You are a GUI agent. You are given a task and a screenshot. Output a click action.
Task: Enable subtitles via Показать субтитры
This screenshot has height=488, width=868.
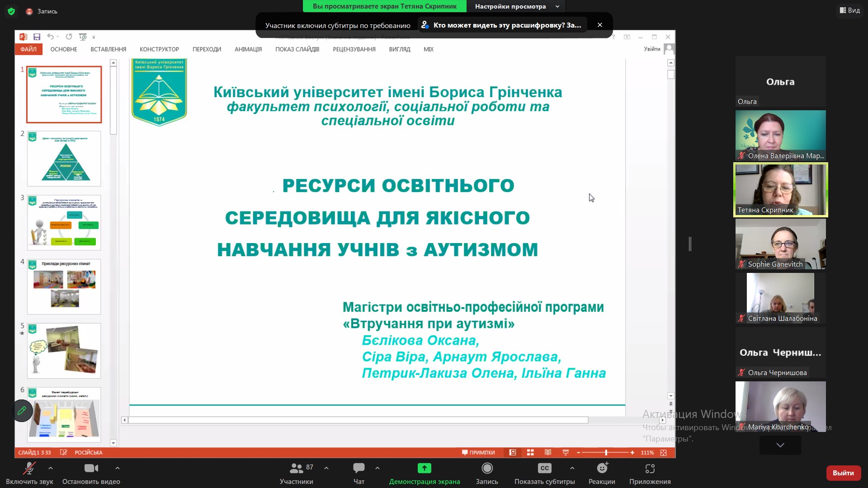(544, 472)
